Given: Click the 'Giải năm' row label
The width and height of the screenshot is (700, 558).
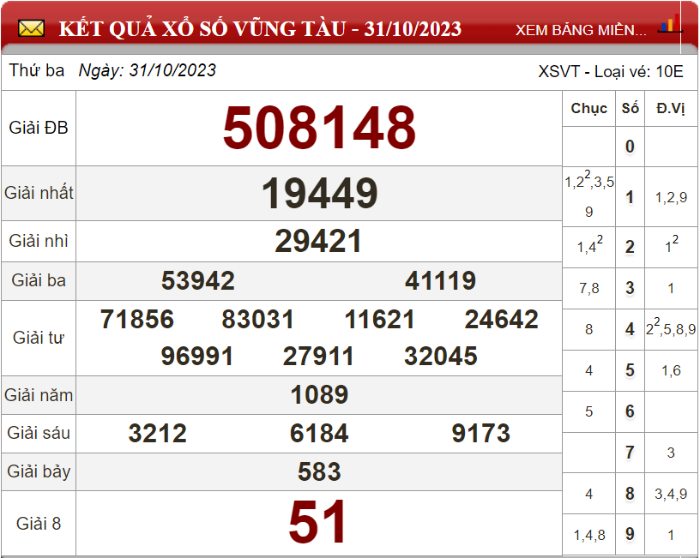Looking at the screenshot, I should click(x=38, y=395).
